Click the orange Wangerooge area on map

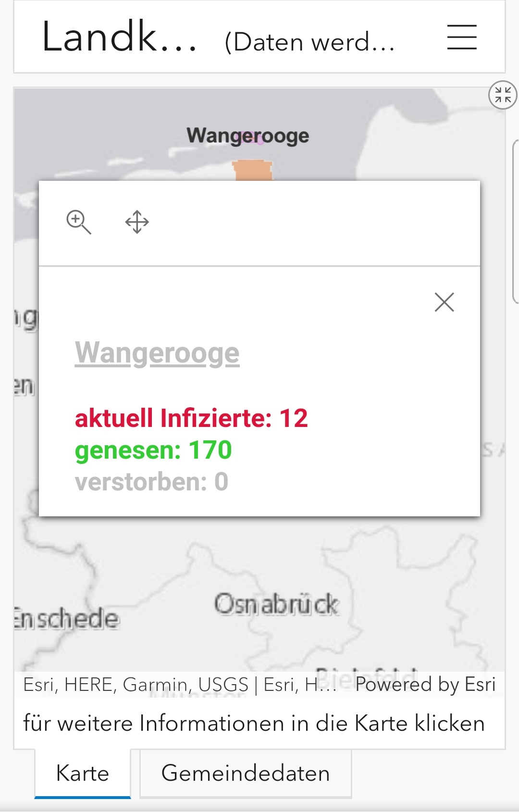tap(253, 171)
